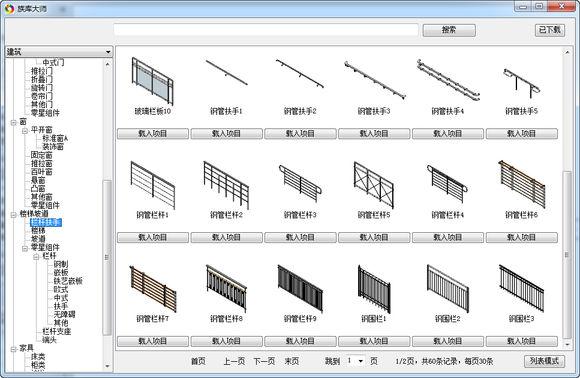This screenshot has width=580, height=378.
Task: Select the 钢管栏杆6 wood-top railing thumbnail
Action: [522, 184]
